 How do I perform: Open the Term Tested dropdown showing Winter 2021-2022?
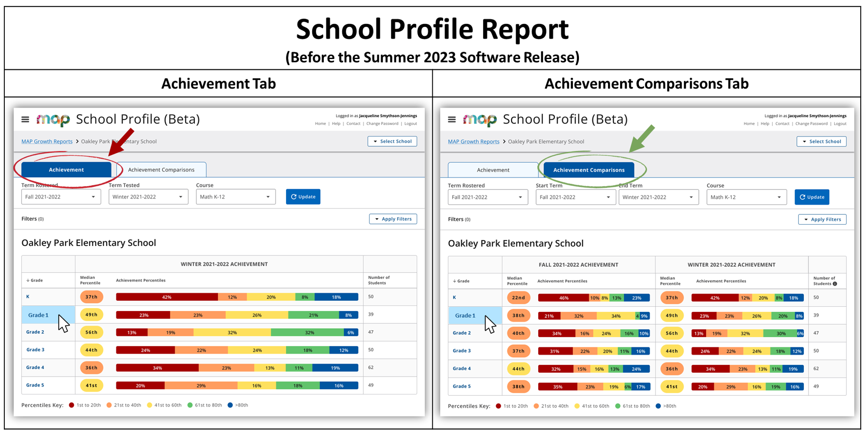(x=148, y=197)
